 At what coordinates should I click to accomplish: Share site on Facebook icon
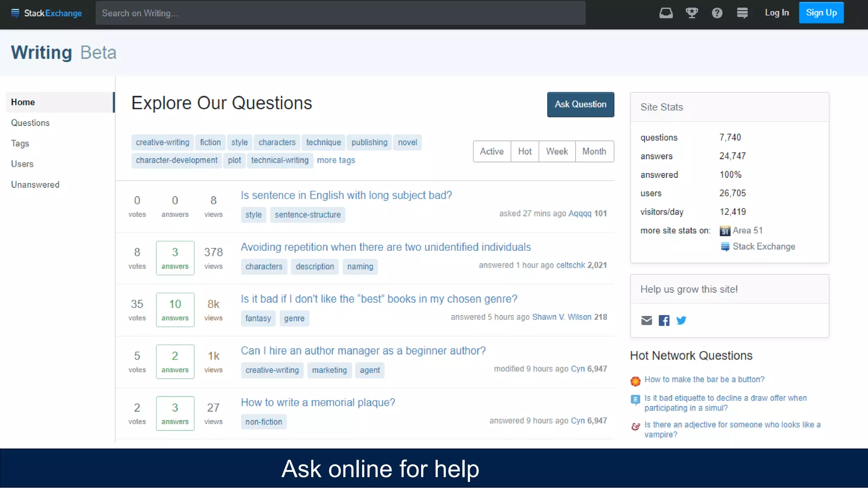664,321
